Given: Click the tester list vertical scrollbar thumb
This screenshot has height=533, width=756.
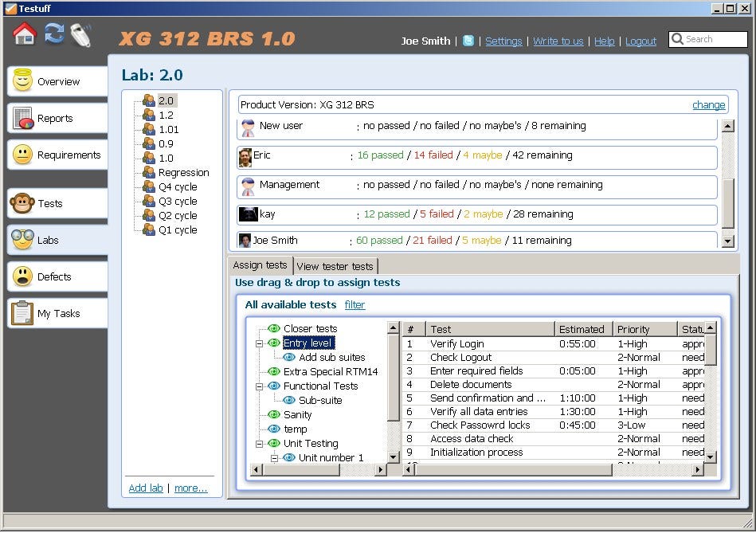Looking at the screenshot, I should pyautogui.click(x=727, y=203).
